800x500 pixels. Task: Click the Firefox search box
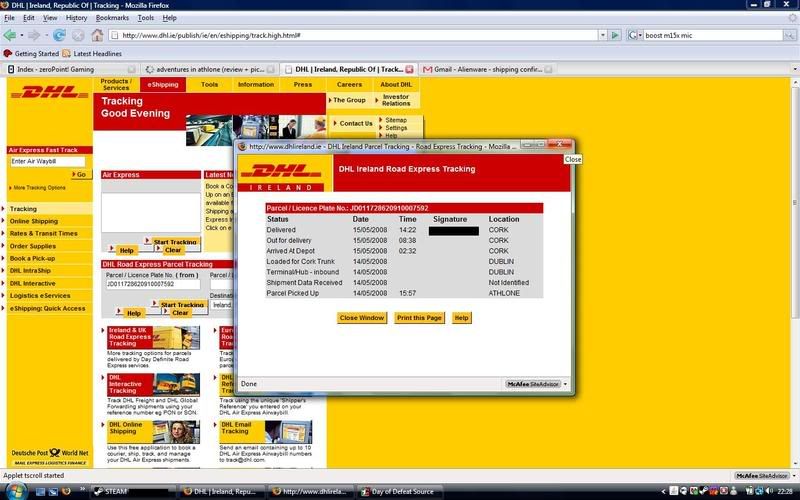click(713, 35)
